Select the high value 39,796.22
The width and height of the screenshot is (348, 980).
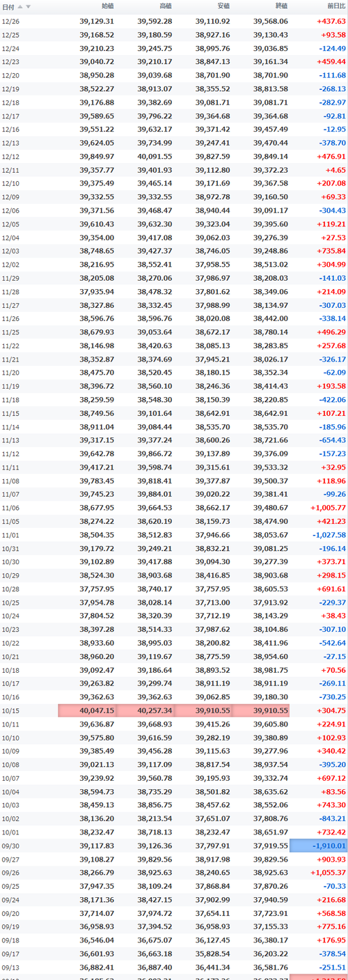pyautogui.click(x=155, y=116)
